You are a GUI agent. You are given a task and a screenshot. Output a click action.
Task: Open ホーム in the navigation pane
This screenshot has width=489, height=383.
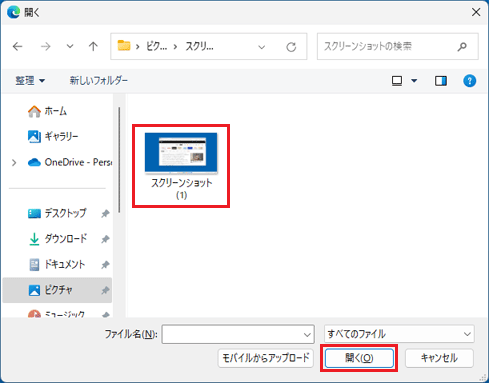click(47, 111)
